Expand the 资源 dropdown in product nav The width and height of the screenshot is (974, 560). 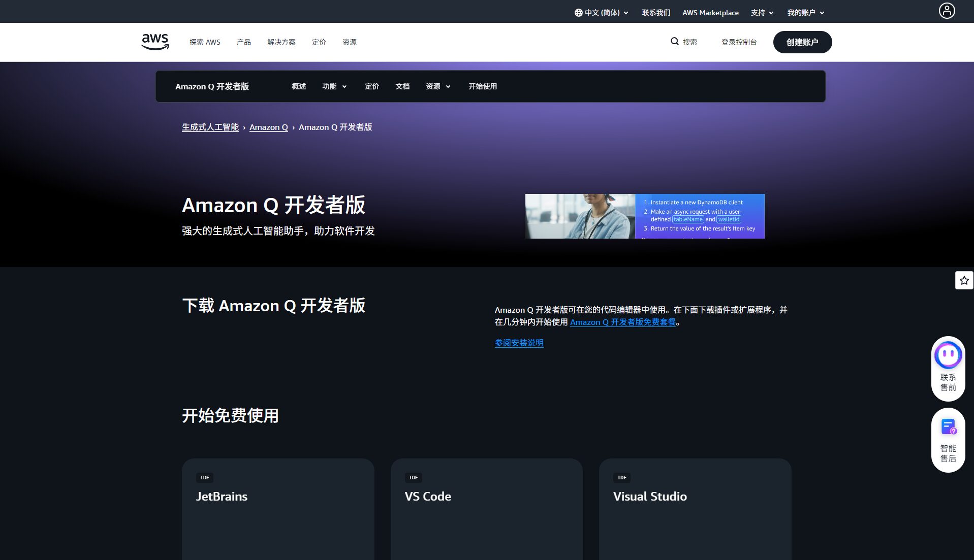pyautogui.click(x=436, y=86)
